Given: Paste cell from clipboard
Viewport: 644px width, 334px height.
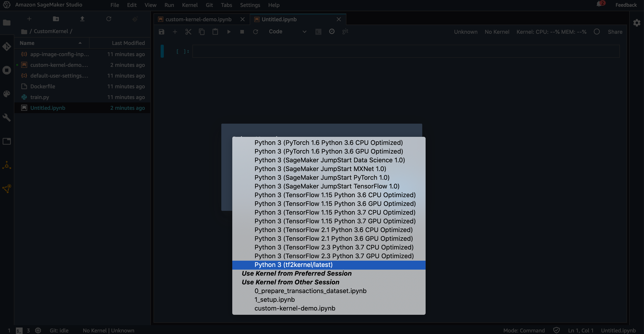Looking at the screenshot, I should coord(215,32).
